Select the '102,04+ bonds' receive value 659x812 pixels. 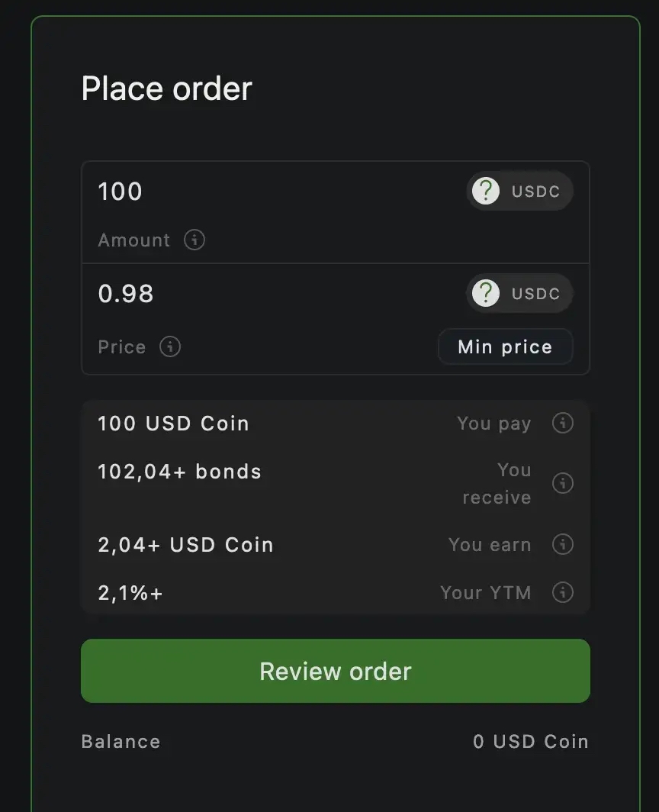[x=179, y=472]
